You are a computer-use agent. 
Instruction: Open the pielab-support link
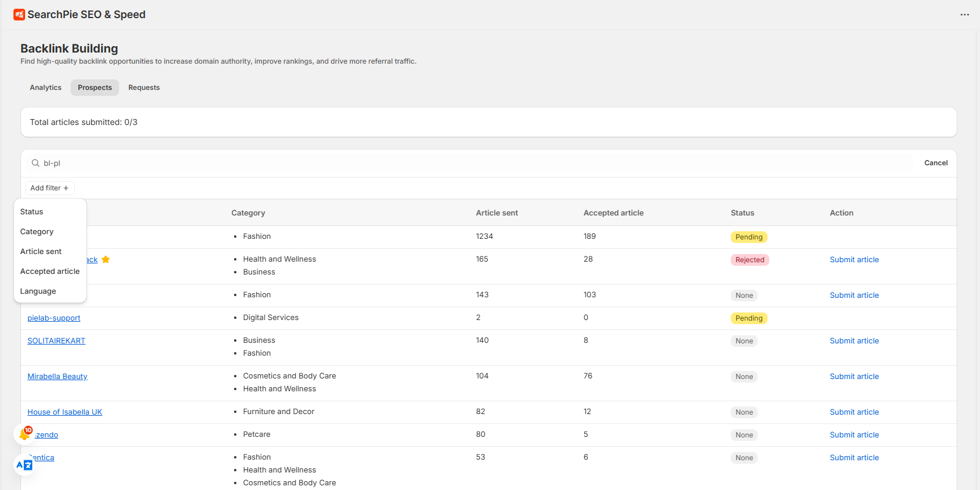coord(54,318)
